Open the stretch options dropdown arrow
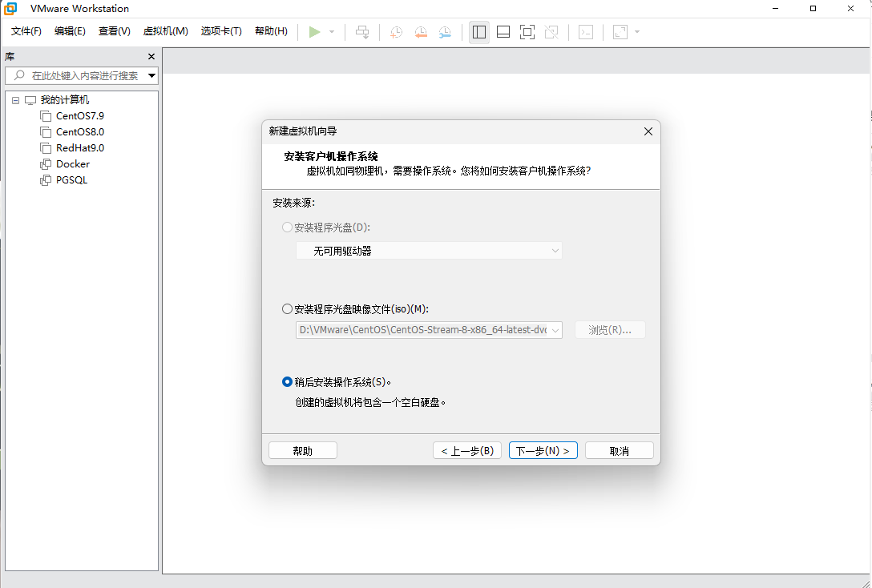 click(x=637, y=32)
